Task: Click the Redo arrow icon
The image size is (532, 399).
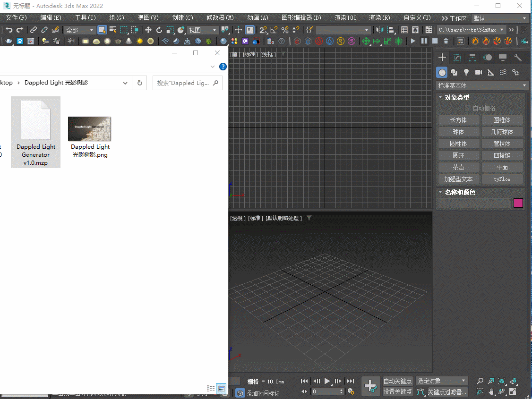Action: coord(20,30)
